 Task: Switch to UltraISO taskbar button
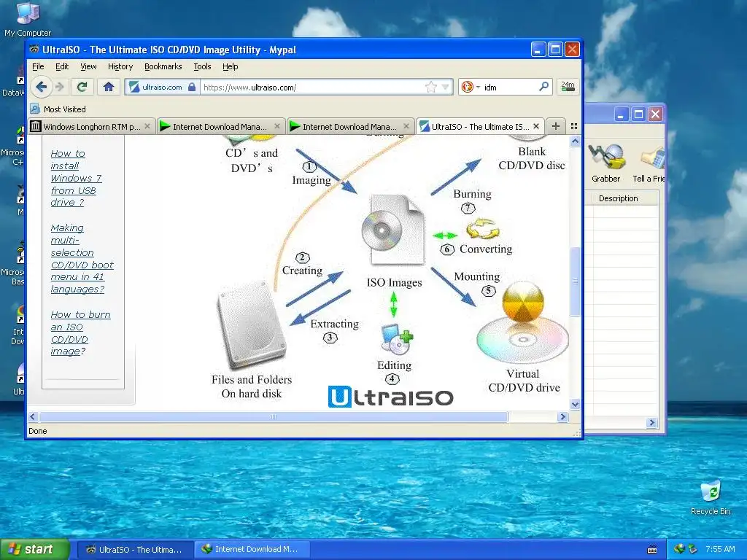click(135, 550)
